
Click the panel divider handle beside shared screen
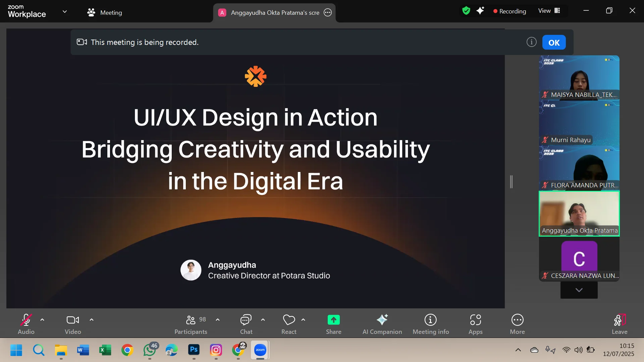point(511,182)
